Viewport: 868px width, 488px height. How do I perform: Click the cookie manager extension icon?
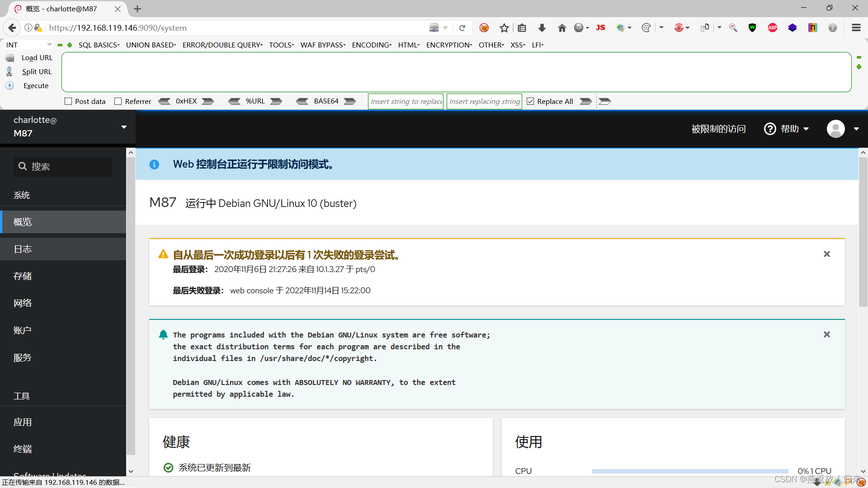coord(646,28)
